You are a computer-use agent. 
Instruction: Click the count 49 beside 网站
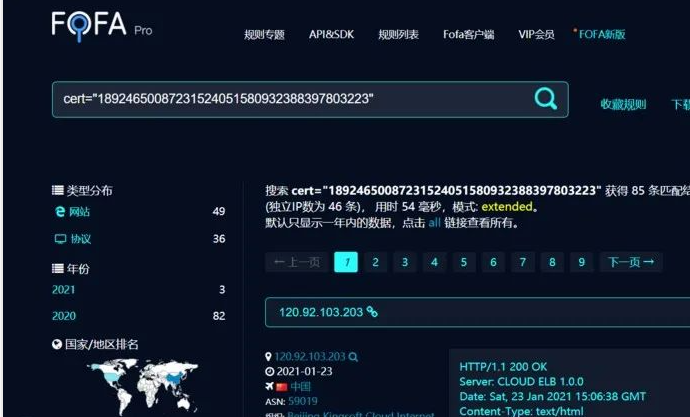tap(219, 212)
